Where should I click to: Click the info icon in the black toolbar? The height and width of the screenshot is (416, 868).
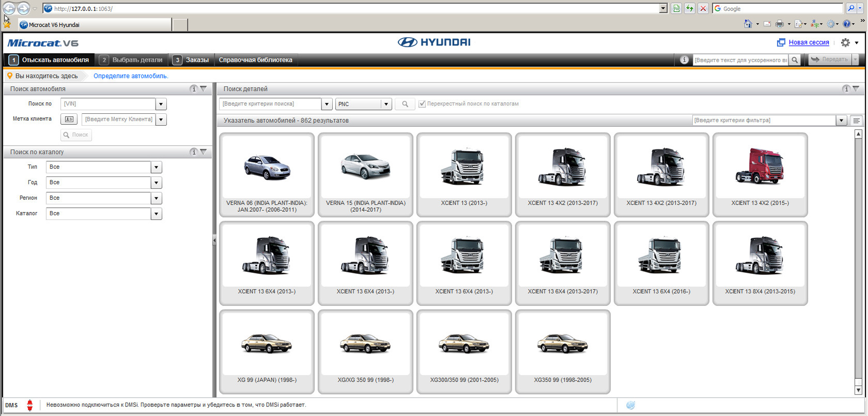(684, 60)
